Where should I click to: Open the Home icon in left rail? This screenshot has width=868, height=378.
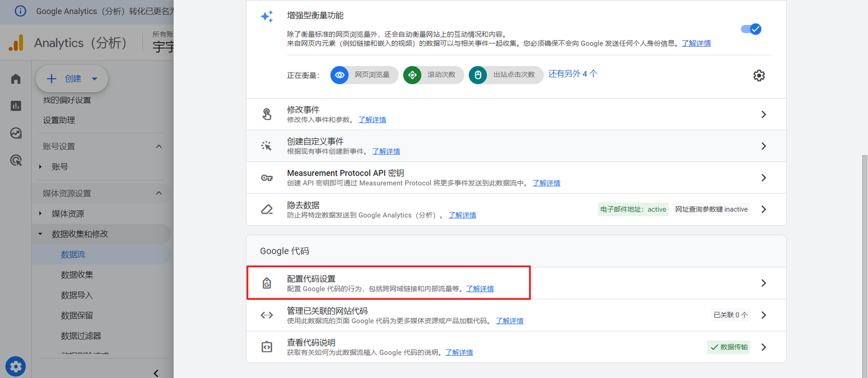click(16, 79)
